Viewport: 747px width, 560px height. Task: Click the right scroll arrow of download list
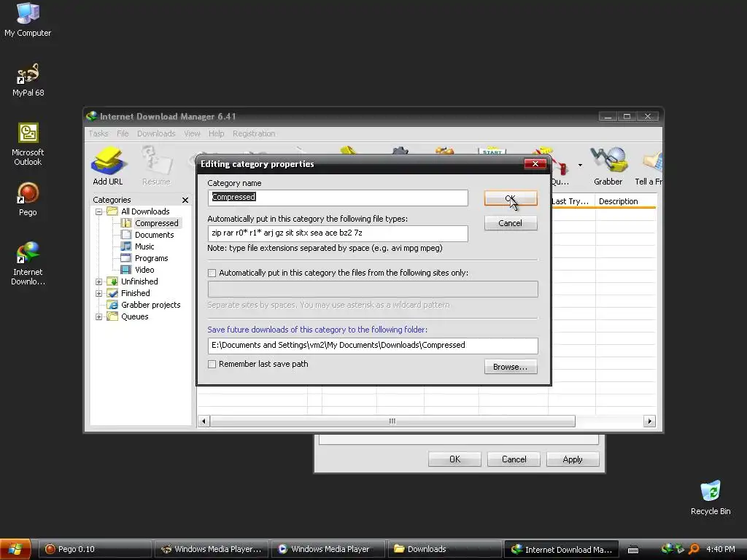tap(649, 421)
